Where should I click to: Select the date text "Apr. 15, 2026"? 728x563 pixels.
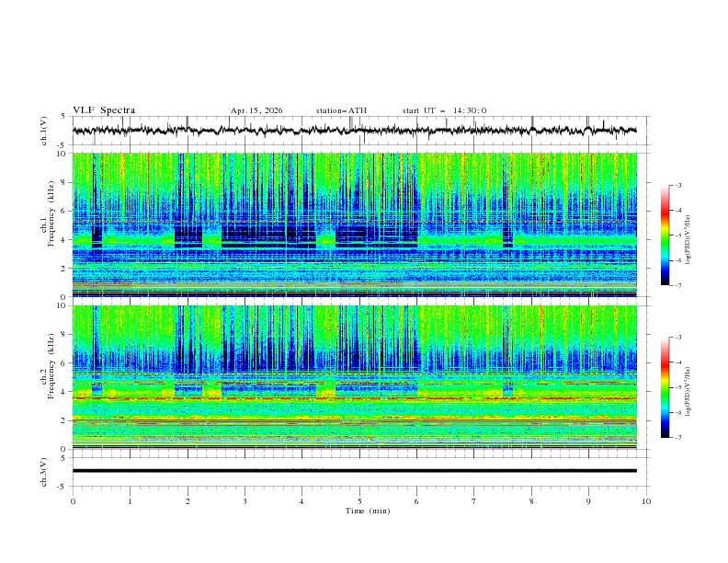coord(256,110)
